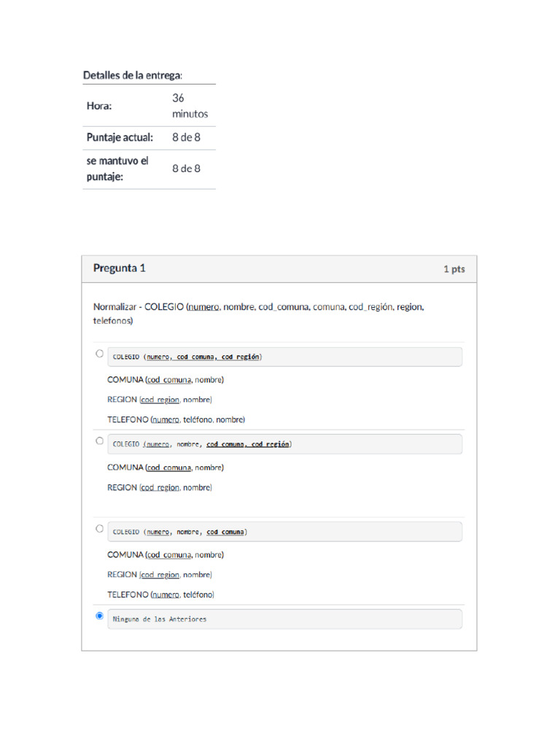Click the 'Detalles de la entrega' heading
This screenshot has width=560, height=747.
[x=133, y=74]
